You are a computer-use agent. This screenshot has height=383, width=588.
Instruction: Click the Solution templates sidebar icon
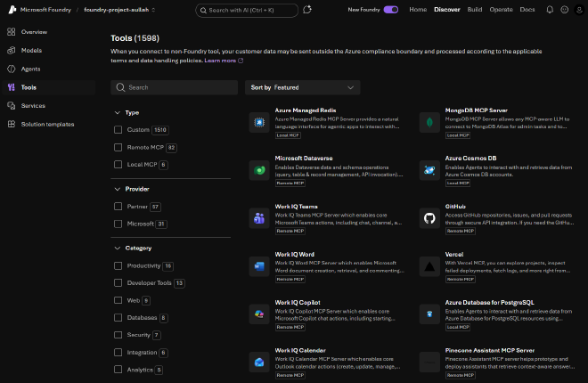coord(12,124)
